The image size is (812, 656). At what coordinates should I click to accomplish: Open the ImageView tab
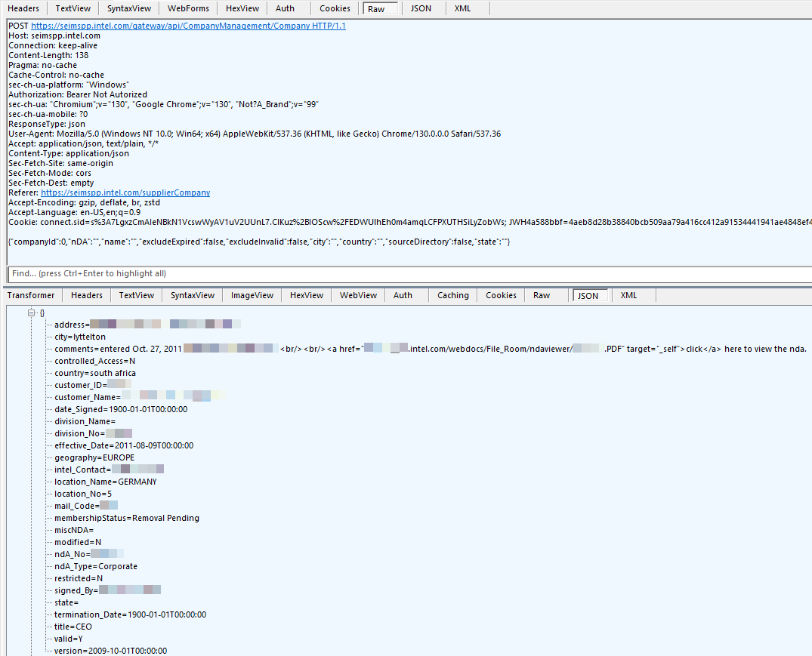pos(252,295)
